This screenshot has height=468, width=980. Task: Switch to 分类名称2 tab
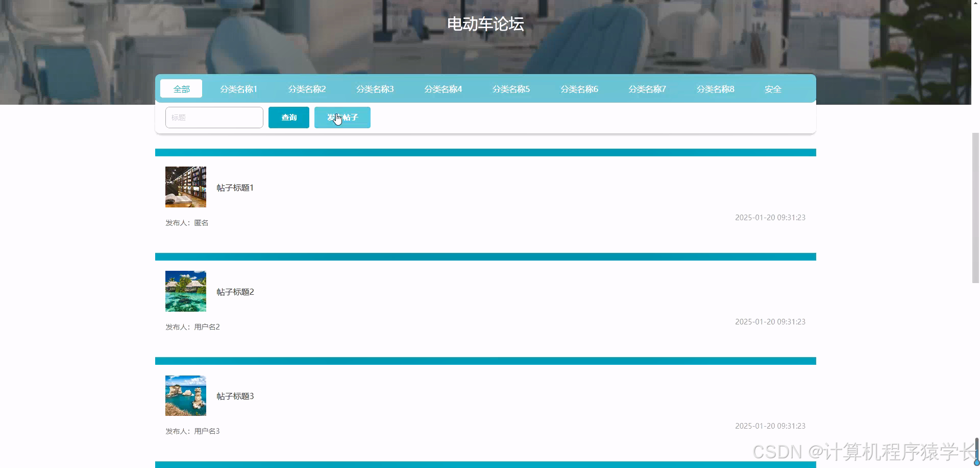click(307, 89)
